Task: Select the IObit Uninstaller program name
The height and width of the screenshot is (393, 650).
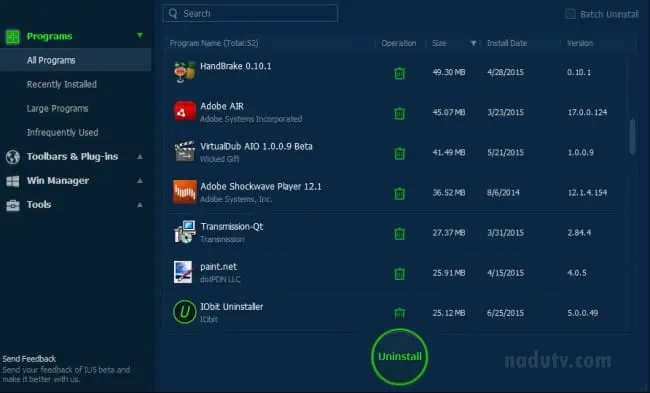Action: point(231,307)
